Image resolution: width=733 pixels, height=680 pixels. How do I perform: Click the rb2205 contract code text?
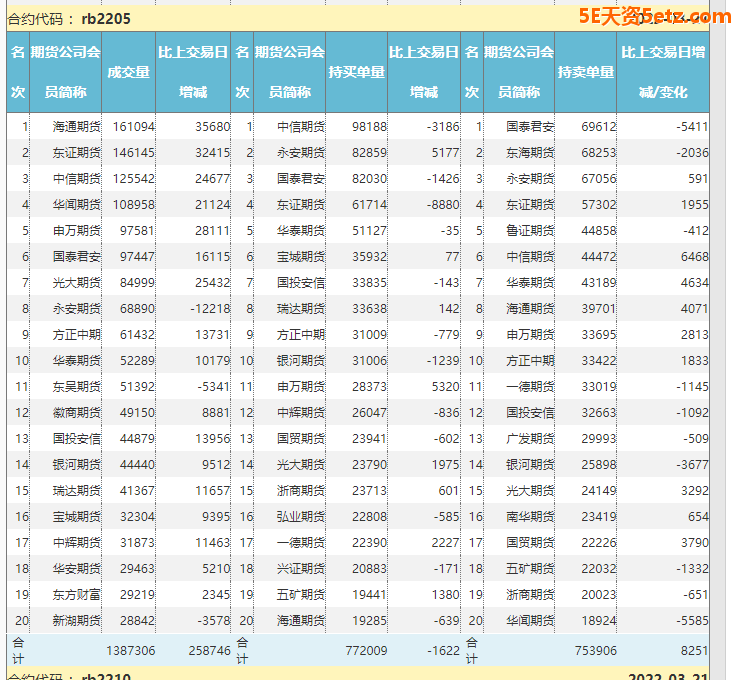pos(105,18)
